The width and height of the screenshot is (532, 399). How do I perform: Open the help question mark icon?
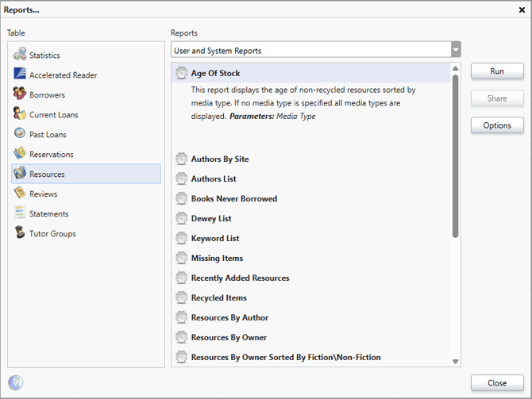point(16,383)
